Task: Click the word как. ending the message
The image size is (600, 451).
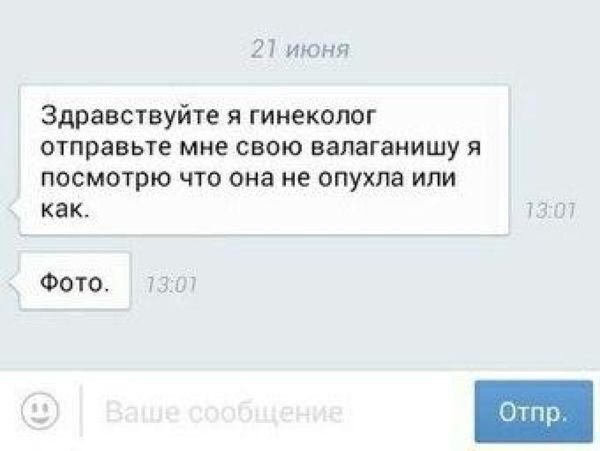Action: pos(65,209)
